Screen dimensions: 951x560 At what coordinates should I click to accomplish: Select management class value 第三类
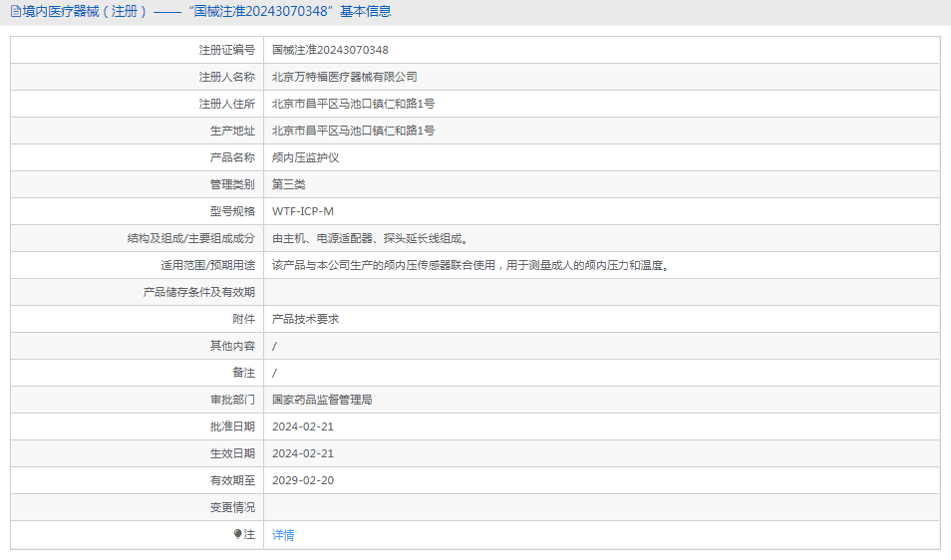point(289,184)
